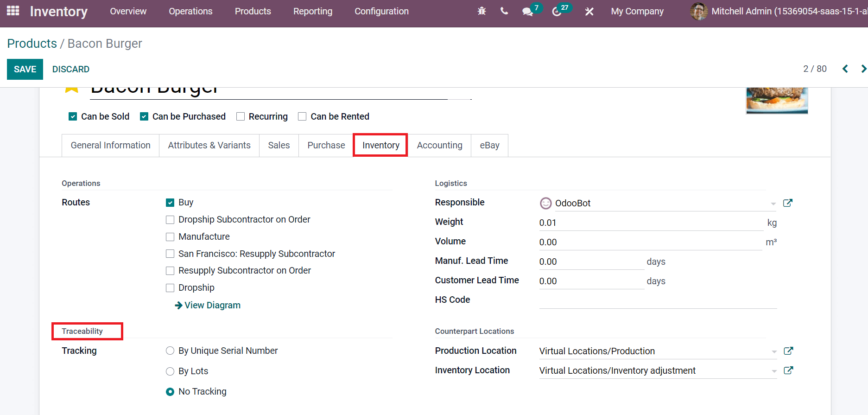
Task: Enable Can be Rented checkbox
Action: [302, 116]
